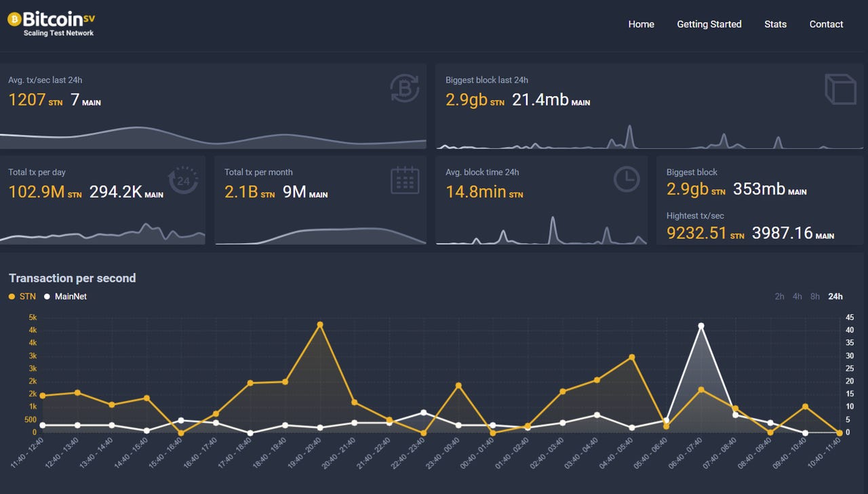Select the 8h time range
Viewport: 868px width, 494px height.
tap(814, 296)
